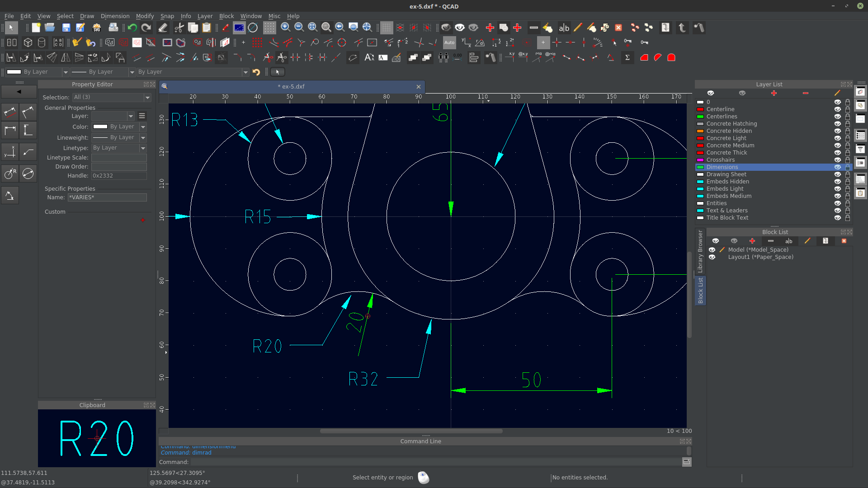868x488 pixels.
Task: Click add block plus icon
Action: click(x=752, y=241)
